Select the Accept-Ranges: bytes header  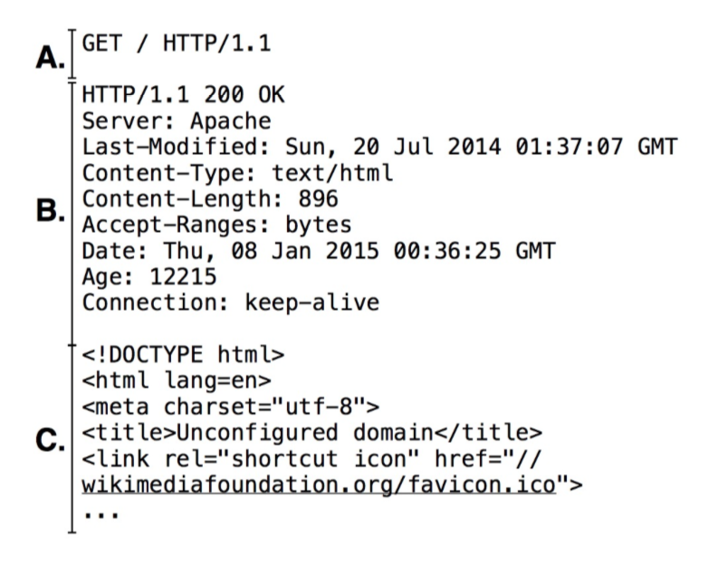(216, 225)
